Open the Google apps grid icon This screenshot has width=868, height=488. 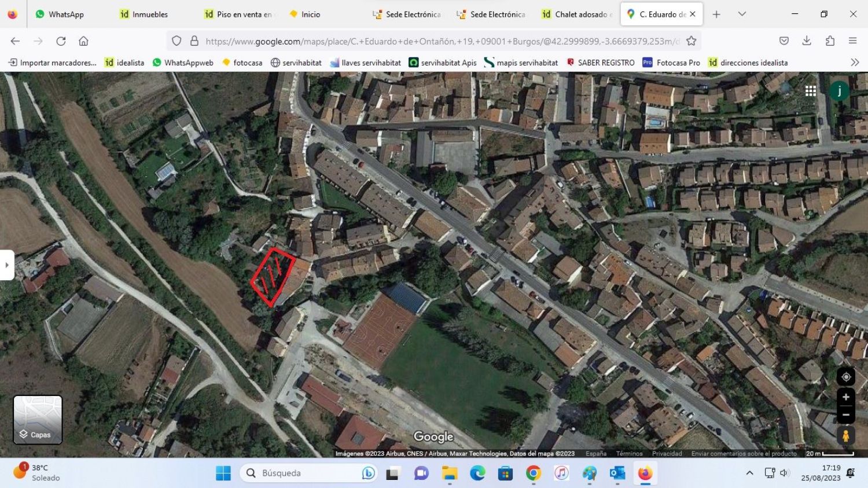point(811,91)
